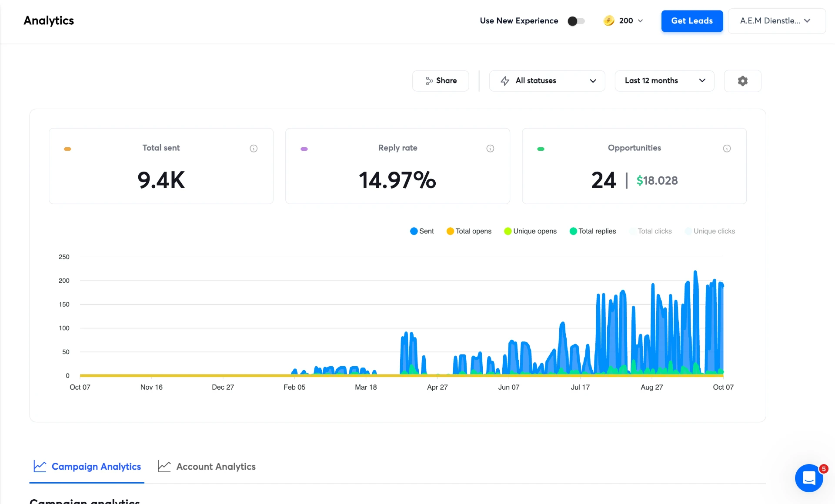Click the orange Total sent color marker
835x504 pixels.
pos(67,149)
